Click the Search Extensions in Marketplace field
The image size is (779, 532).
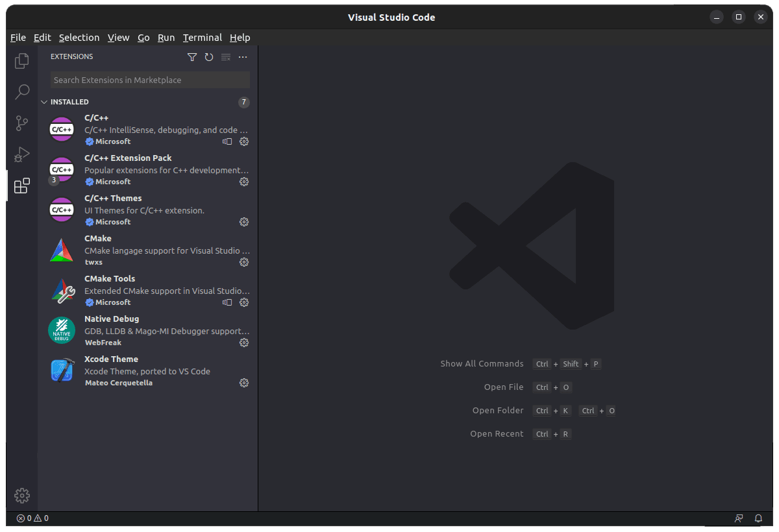pos(149,80)
